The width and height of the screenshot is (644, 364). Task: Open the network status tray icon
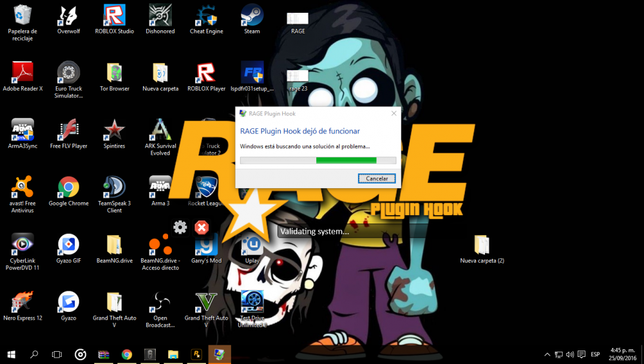(558, 354)
